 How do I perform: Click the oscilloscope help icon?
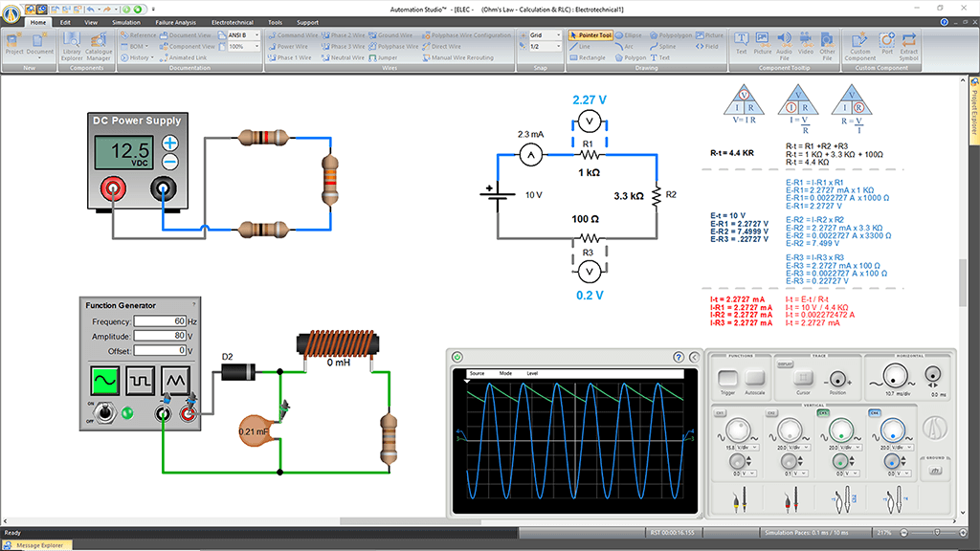pyautogui.click(x=679, y=357)
